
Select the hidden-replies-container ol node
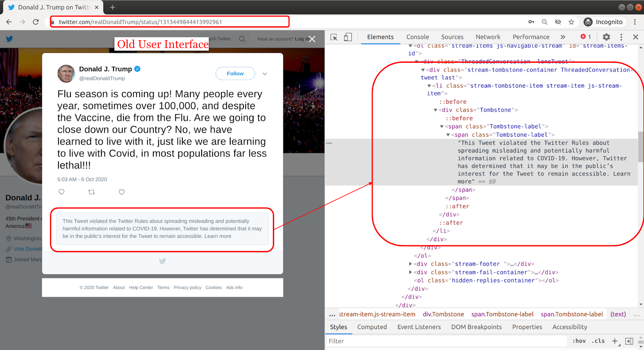(487, 280)
